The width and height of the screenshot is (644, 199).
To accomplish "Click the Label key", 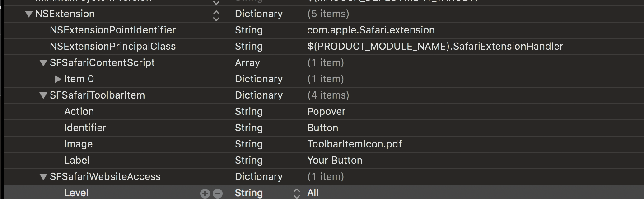I will click(x=77, y=161).
